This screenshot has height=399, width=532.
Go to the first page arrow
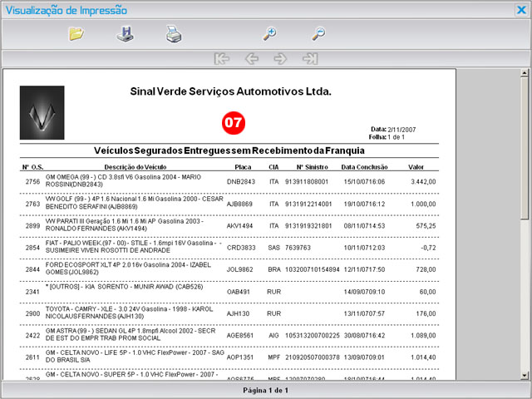[x=222, y=59]
